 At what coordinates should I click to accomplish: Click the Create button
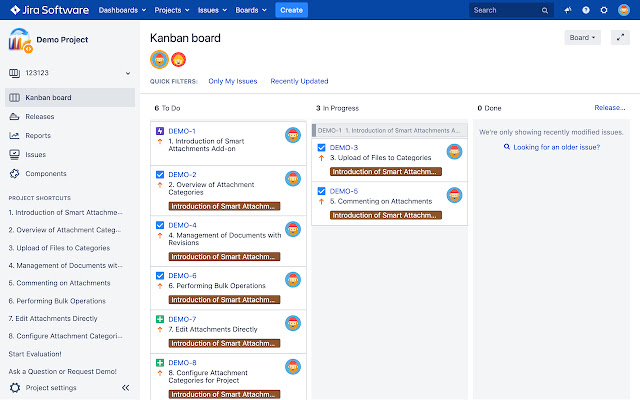(x=291, y=10)
